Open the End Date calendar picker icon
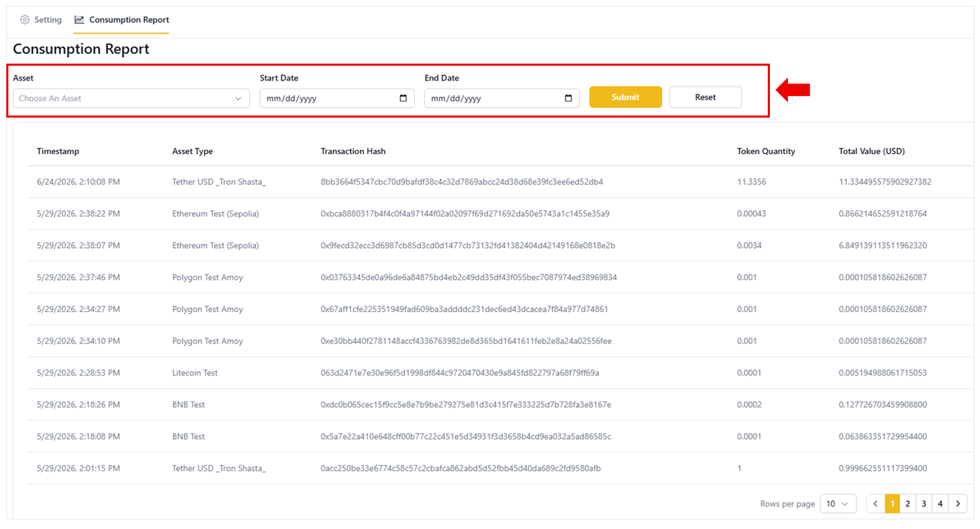 click(x=569, y=98)
